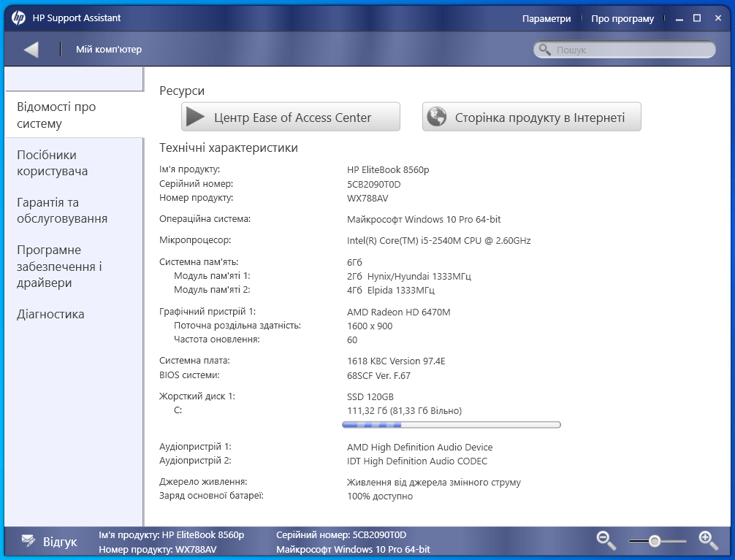
Task: Click the Серійний номер label in specifications
Action: coord(196,184)
